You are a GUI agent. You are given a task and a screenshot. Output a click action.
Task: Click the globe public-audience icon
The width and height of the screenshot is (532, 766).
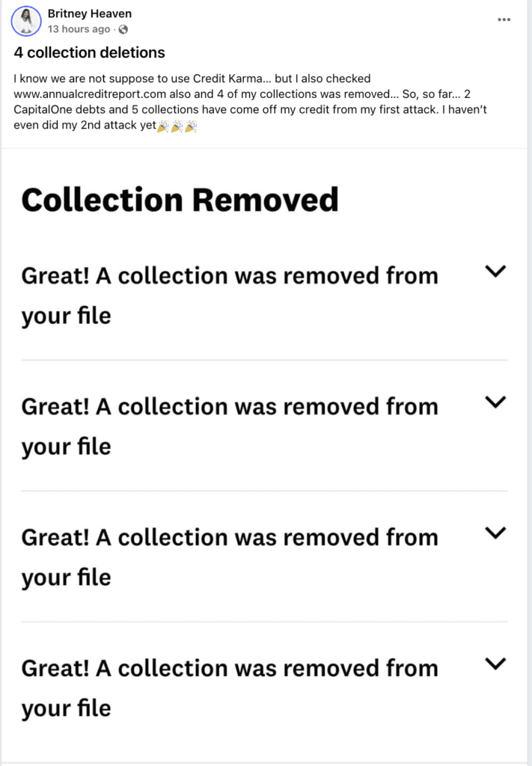coord(123,30)
